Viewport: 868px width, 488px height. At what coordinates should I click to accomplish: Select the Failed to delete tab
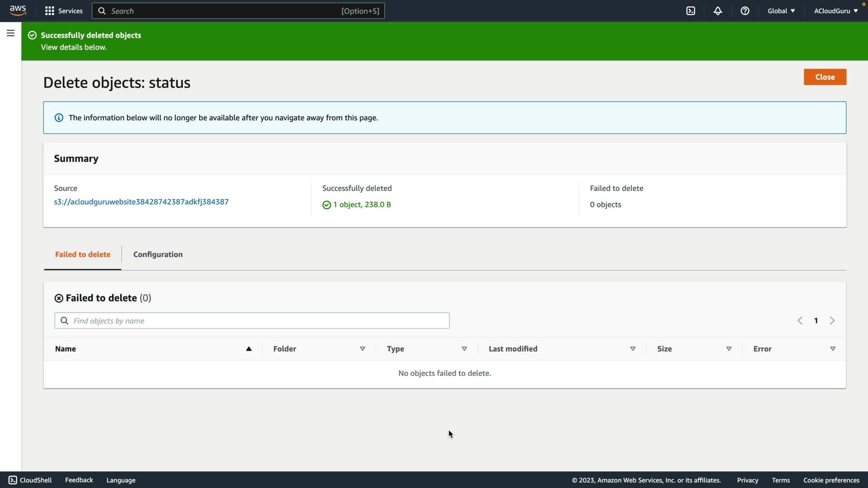click(83, 254)
